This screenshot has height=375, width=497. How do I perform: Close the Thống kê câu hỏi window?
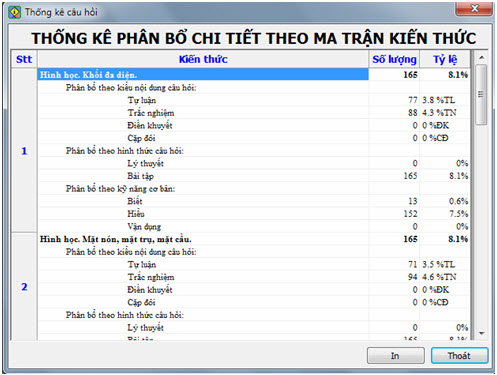click(474, 8)
